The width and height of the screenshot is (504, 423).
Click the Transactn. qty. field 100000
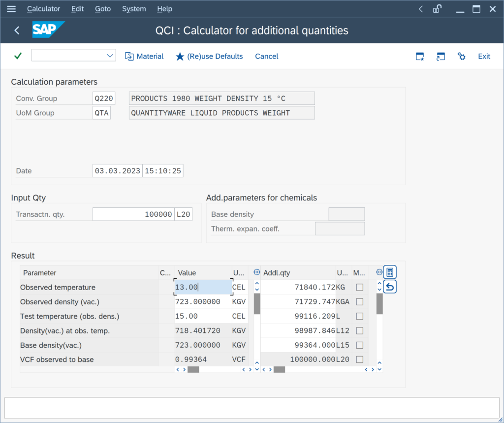pyautogui.click(x=133, y=214)
